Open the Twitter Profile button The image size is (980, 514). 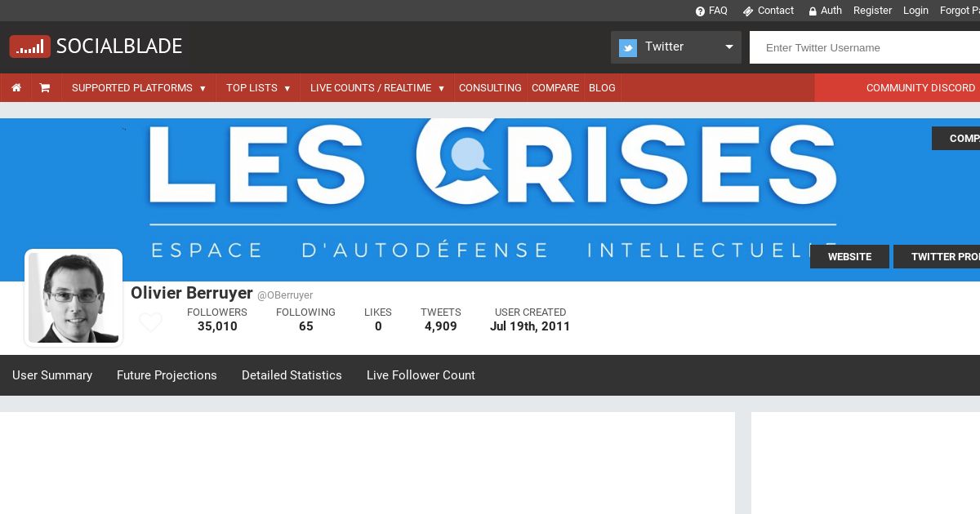tap(937, 257)
